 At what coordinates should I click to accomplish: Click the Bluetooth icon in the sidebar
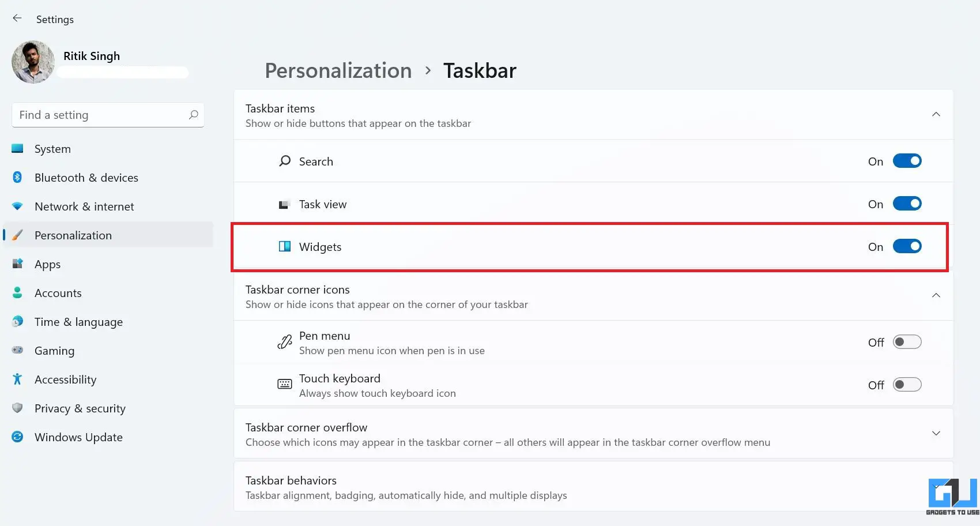tap(17, 177)
